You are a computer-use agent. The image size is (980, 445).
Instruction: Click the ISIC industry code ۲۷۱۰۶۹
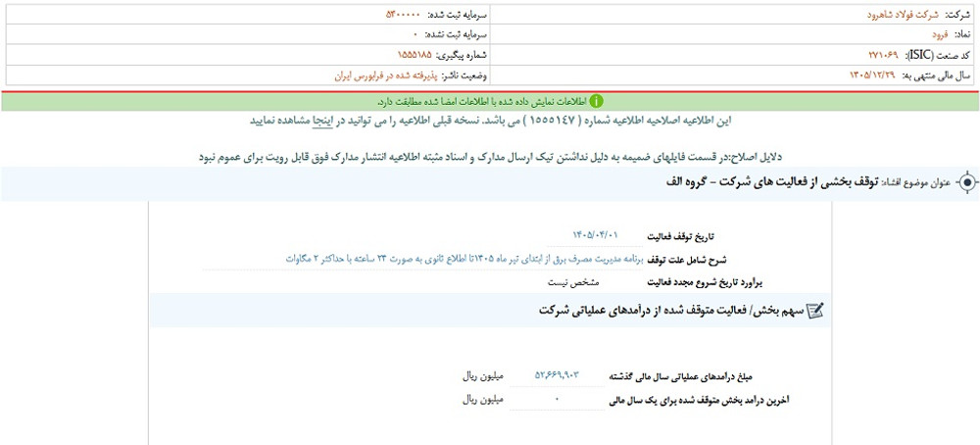[885, 55]
